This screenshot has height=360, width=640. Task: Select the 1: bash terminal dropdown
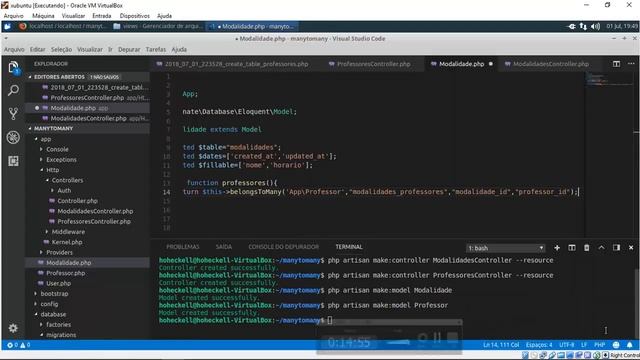point(505,248)
